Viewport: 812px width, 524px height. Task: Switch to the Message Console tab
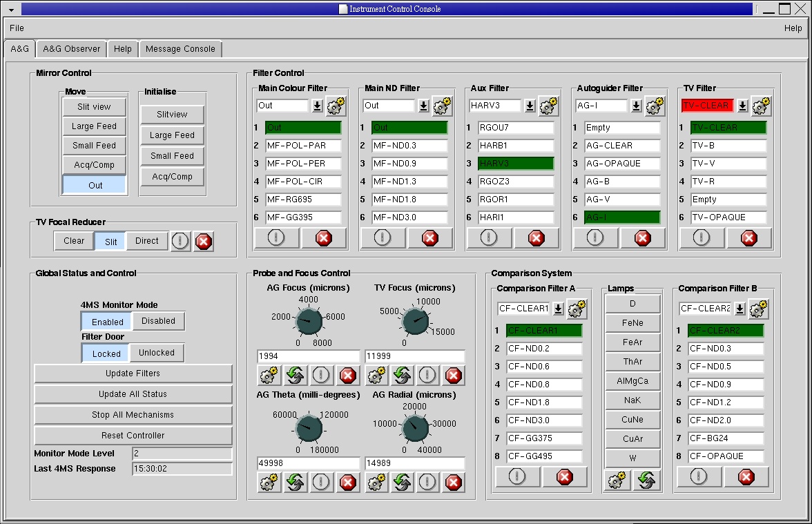coord(180,48)
